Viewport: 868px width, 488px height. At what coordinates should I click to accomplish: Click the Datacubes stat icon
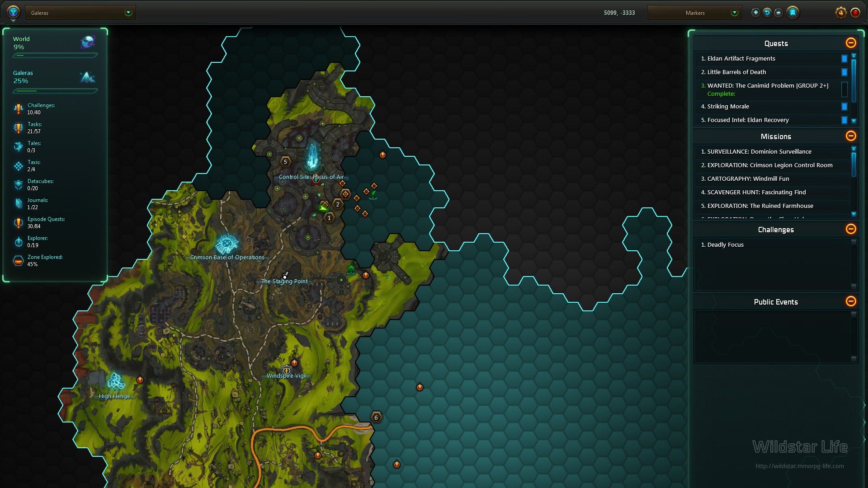[x=18, y=185]
